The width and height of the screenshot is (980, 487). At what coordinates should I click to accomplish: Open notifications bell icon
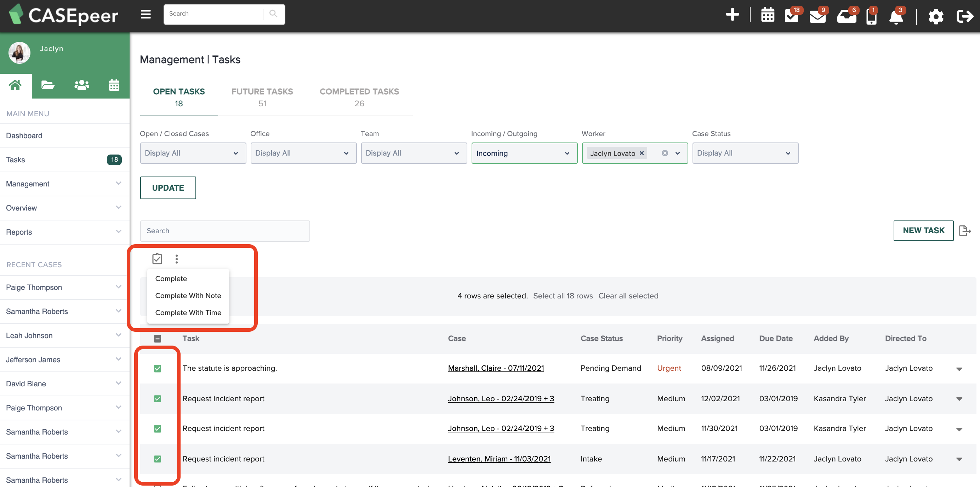coord(896,17)
